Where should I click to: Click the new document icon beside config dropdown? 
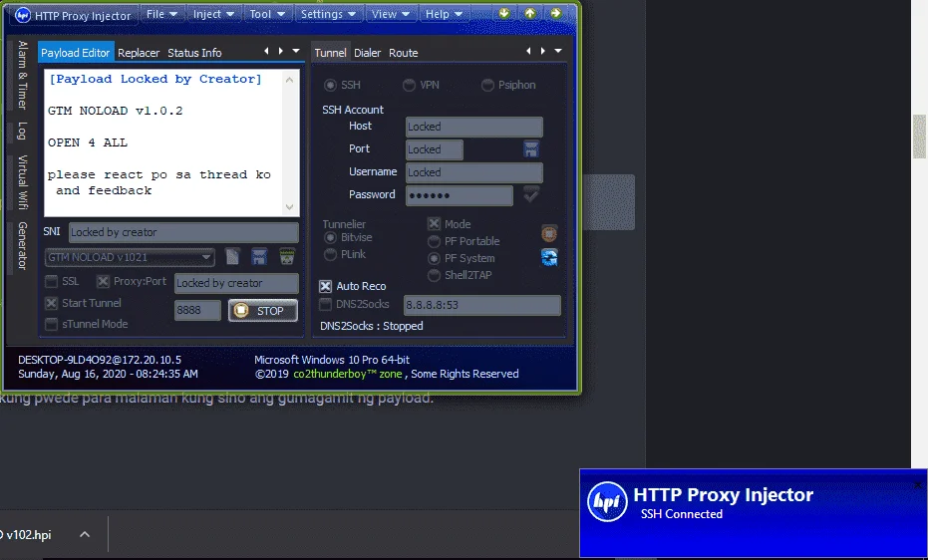pos(232,257)
